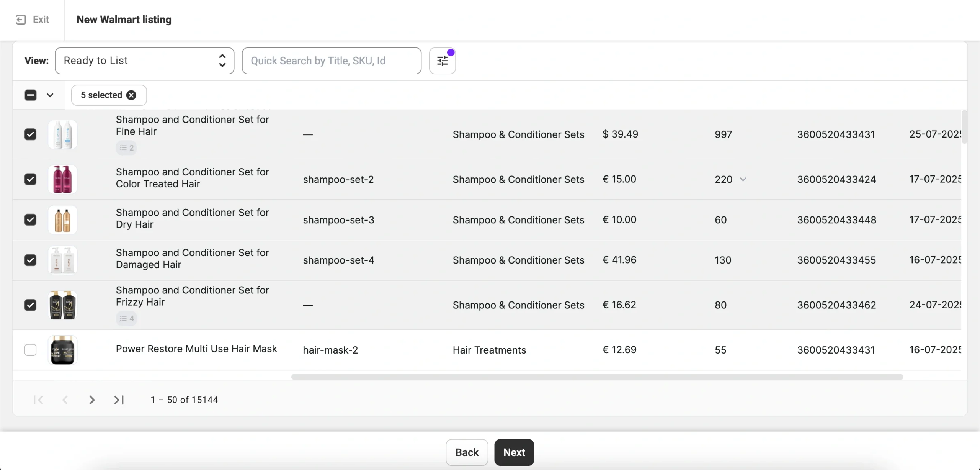Go to previous page arrow

[x=65, y=400]
